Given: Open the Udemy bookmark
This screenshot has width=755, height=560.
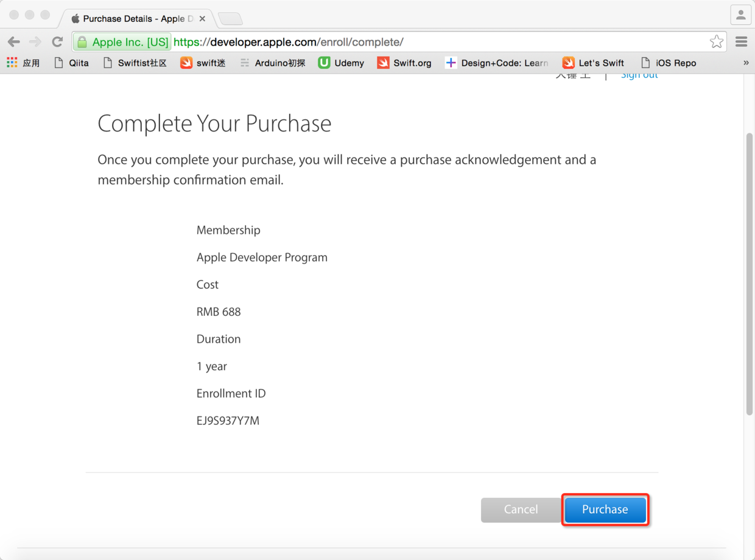Looking at the screenshot, I should (x=341, y=63).
